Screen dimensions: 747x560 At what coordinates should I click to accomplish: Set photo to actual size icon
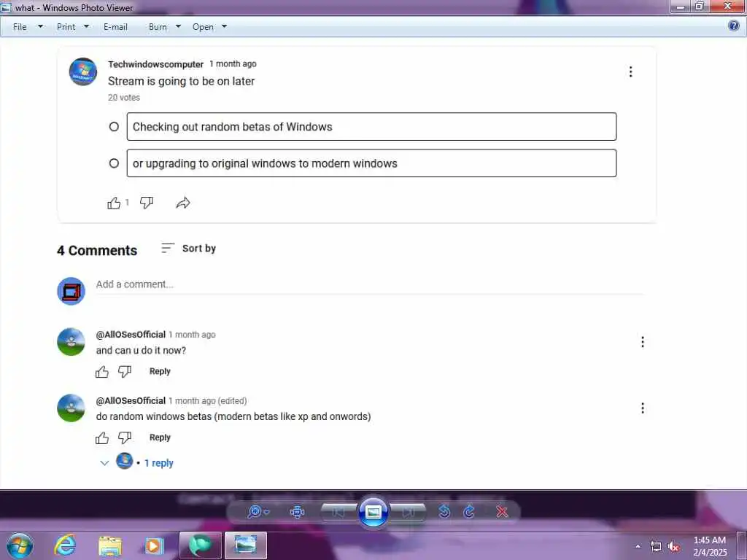pos(298,512)
